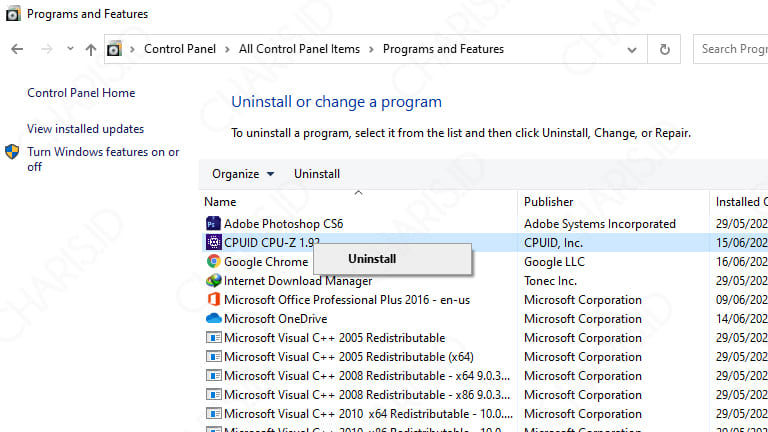Click Uninstall in the toolbar
Image resolution: width=768 pixels, height=432 pixels.
[317, 174]
